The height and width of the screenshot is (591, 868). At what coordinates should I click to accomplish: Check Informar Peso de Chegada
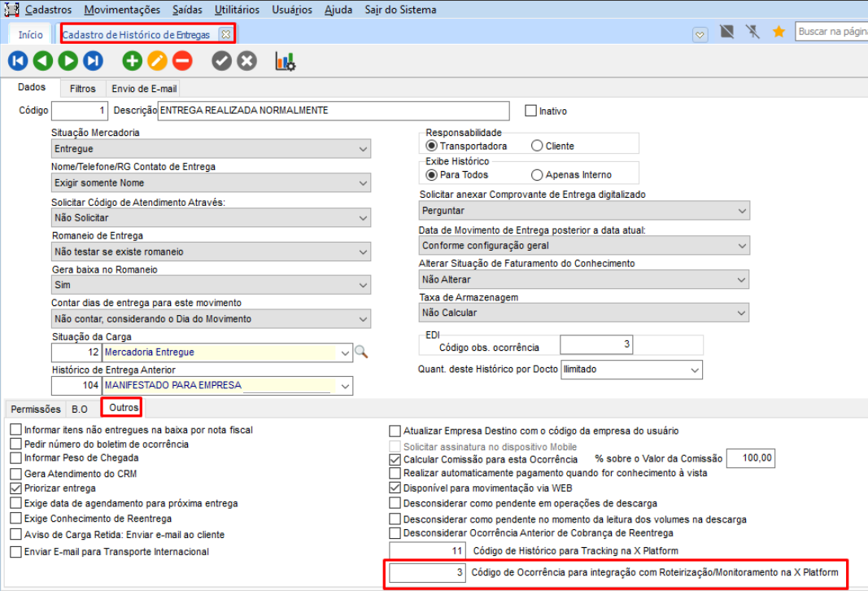(x=16, y=458)
